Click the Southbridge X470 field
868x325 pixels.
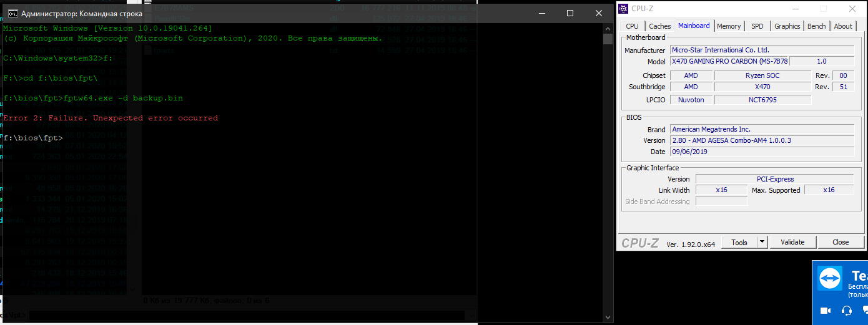[x=762, y=87]
